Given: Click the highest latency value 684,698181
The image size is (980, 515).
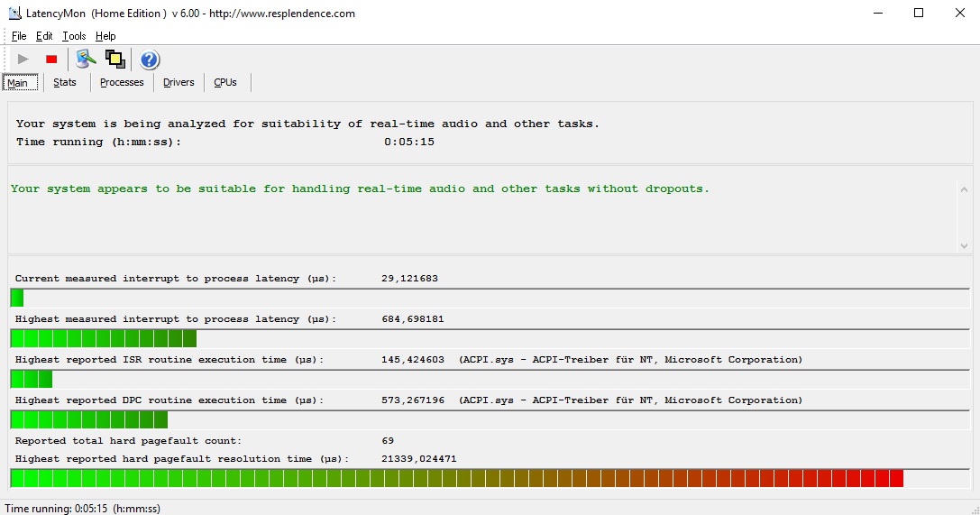Looking at the screenshot, I should [413, 319].
